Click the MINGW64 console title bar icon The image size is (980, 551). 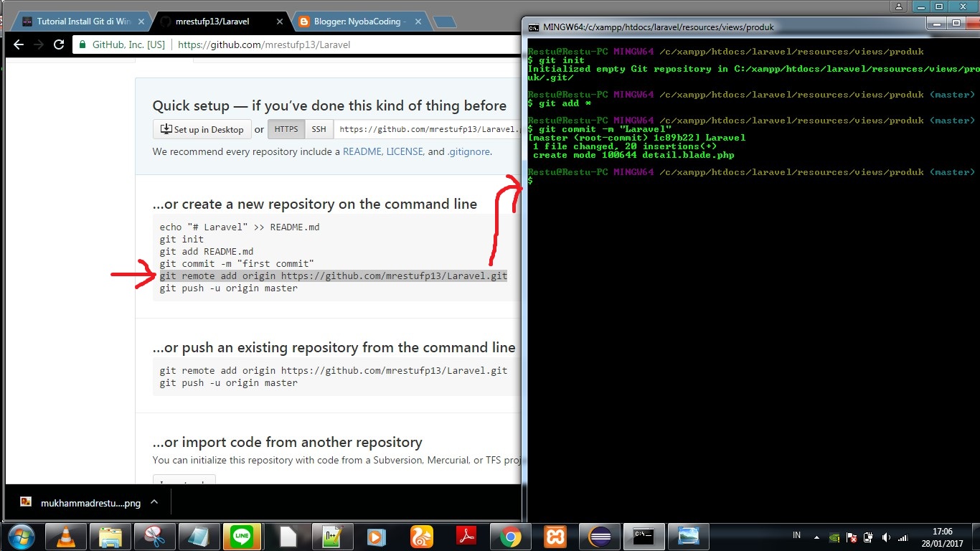[x=534, y=27]
